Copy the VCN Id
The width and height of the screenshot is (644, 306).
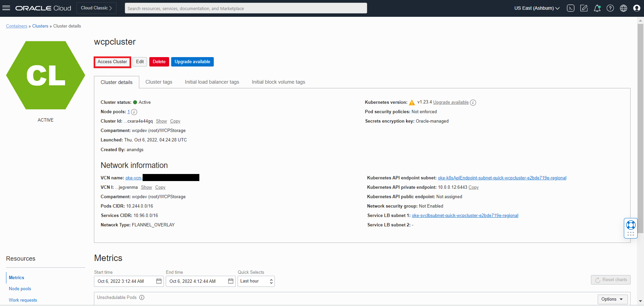[x=160, y=187]
